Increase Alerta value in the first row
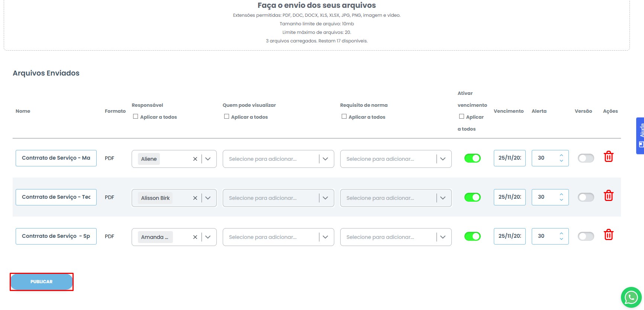 [x=561, y=155]
